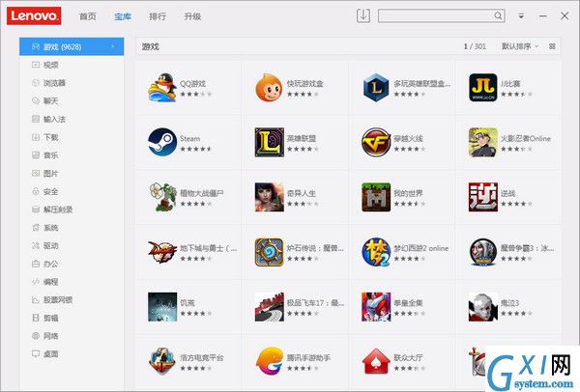Click the search magnifier icon
580x392 pixels.
pyautogui.click(x=498, y=15)
